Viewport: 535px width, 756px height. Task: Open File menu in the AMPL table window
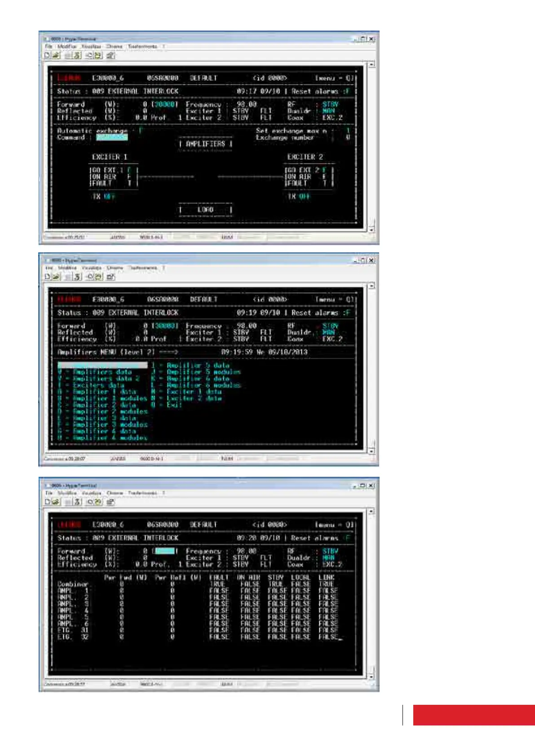pyautogui.click(x=49, y=493)
